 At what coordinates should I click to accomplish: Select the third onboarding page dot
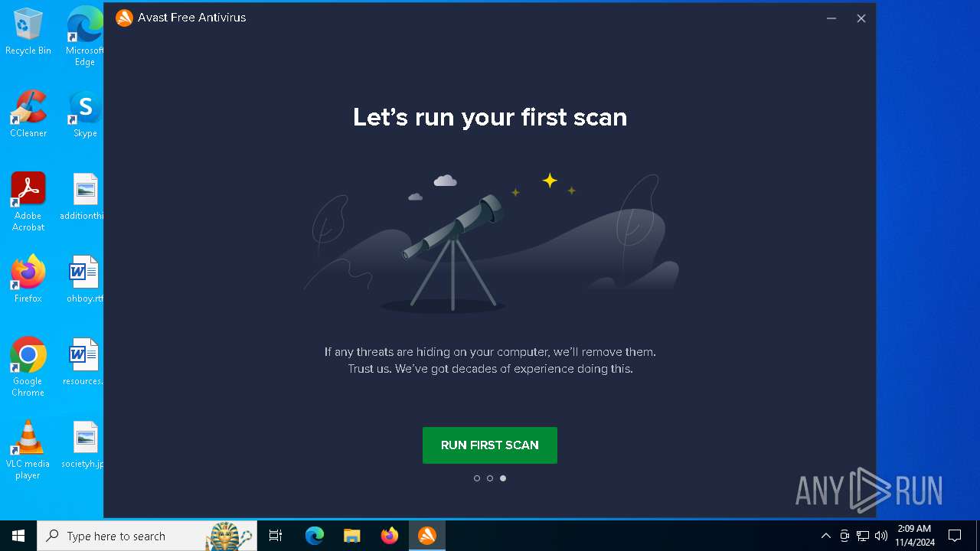coord(503,478)
